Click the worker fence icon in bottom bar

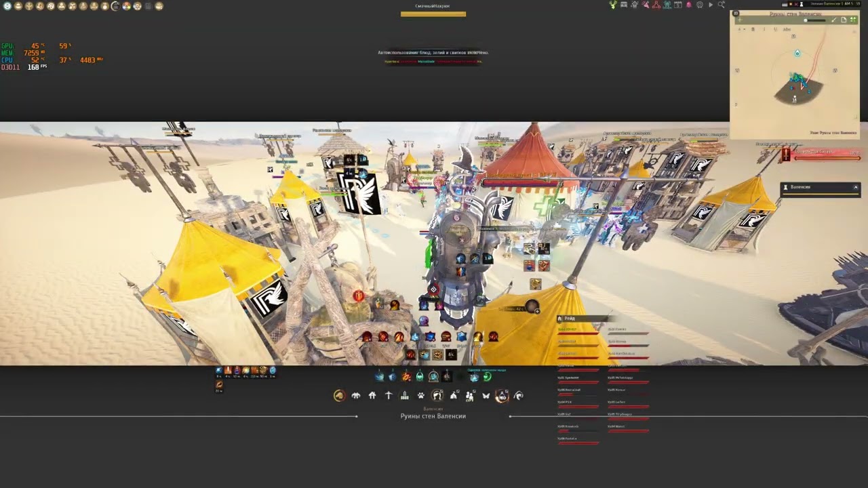[405, 396]
